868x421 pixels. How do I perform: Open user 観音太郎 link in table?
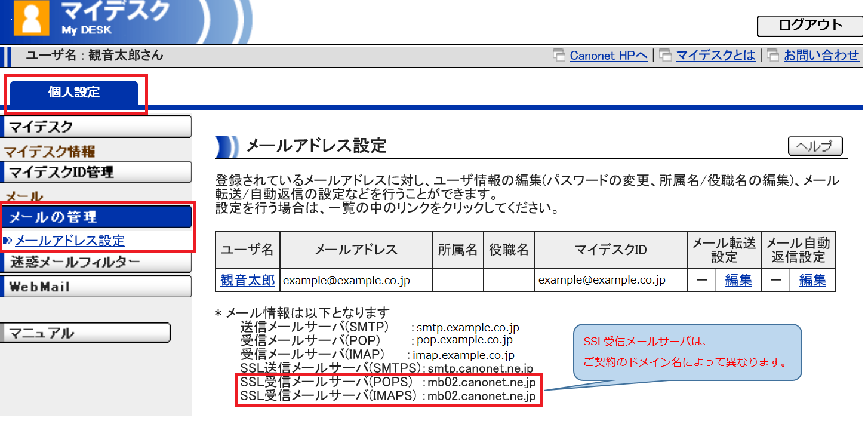click(248, 280)
